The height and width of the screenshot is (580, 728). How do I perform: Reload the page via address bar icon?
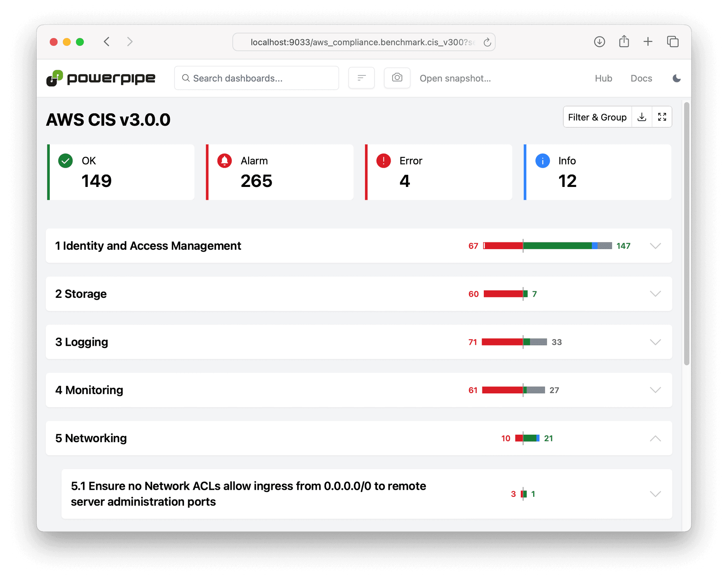[x=487, y=42]
